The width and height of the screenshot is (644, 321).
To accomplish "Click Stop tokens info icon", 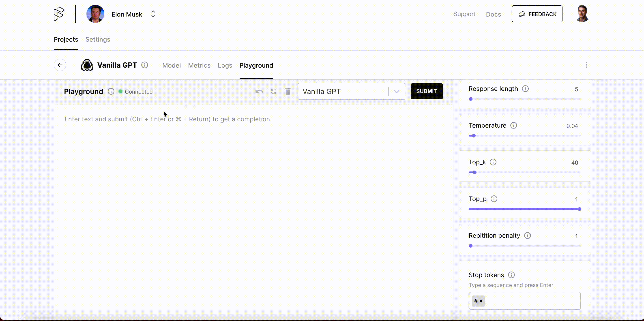I will point(511,275).
